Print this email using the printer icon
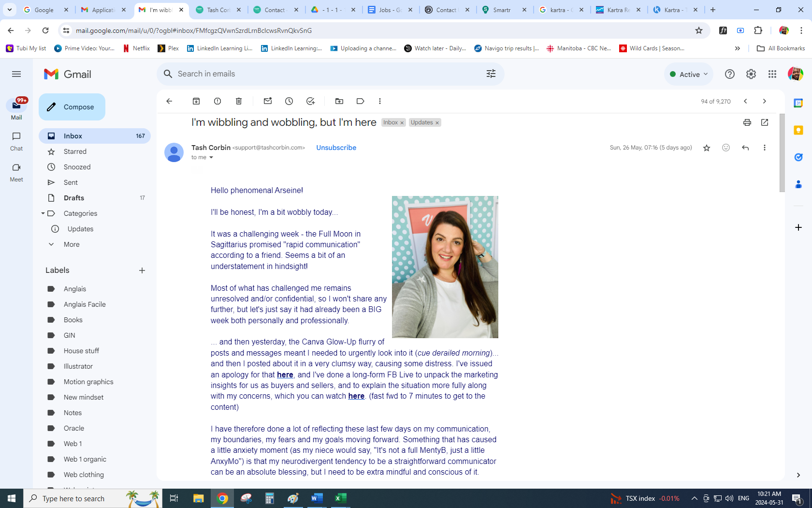This screenshot has height=508, width=812. click(747, 122)
